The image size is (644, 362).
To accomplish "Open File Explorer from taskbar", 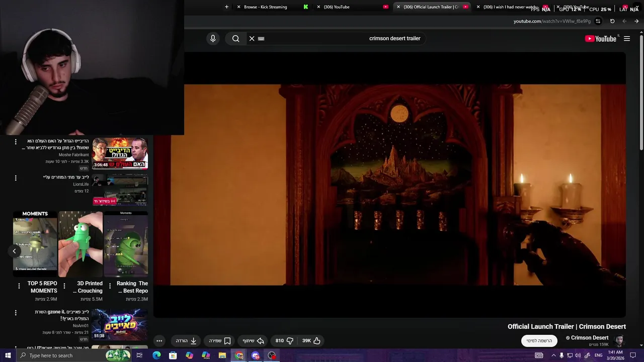I will [222, 355].
